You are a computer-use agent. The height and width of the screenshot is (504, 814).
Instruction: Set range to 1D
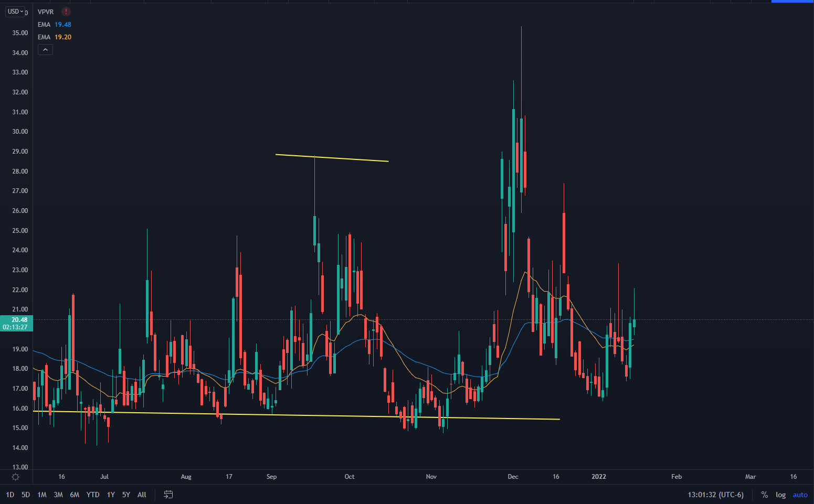pyautogui.click(x=10, y=495)
